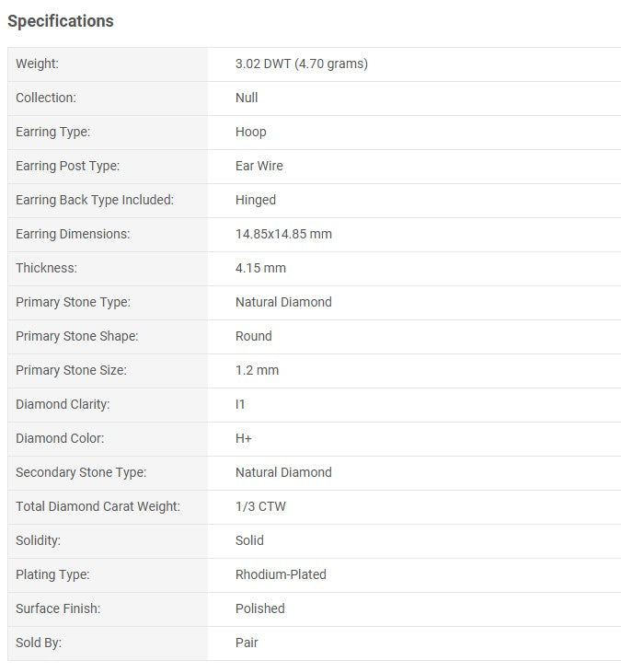Click the 1.2 mm stone size value
The height and width of the screenshot is (672, 621).
coord(257,370)
